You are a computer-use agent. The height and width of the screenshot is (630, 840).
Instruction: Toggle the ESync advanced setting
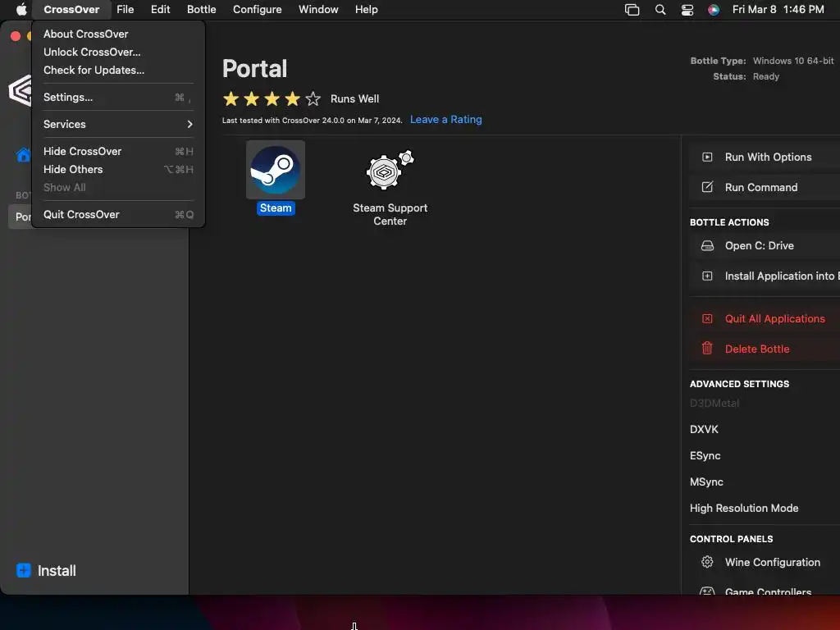tap(705, 455)
